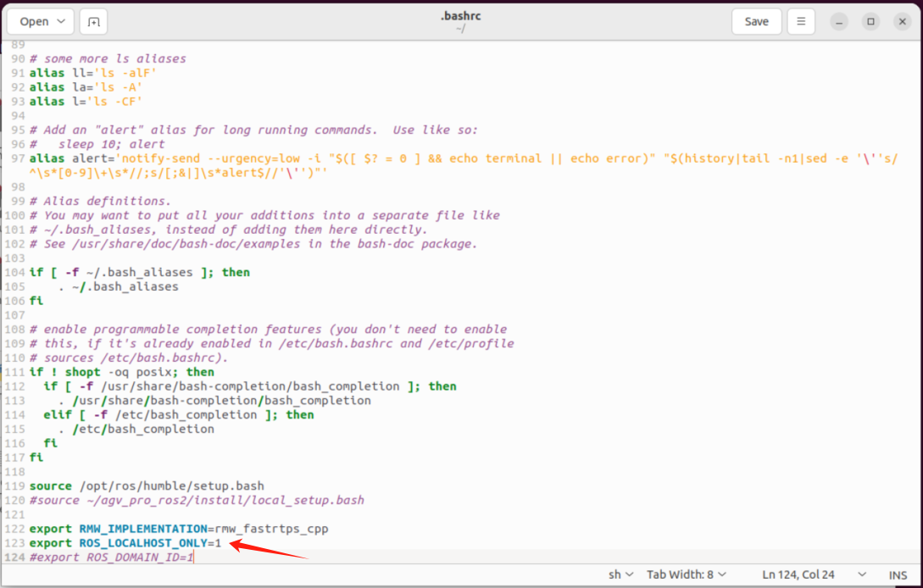This screenshot has height=588, width=923.
Task: Maximize the .bashrc editor window
Action: click(870, 22)
